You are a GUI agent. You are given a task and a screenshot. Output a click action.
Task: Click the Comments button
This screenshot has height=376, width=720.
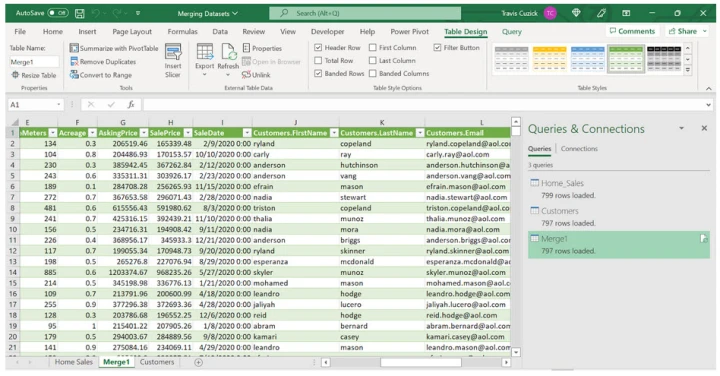point(632,31)
